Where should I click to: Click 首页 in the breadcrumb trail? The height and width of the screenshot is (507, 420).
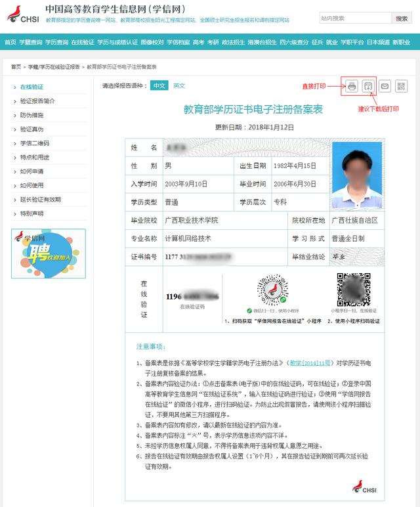pyautogui.click(x=16, y=66)
